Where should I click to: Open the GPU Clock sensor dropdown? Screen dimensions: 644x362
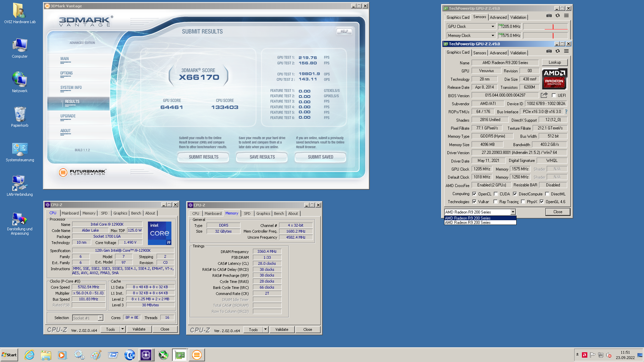pos(493,26)
